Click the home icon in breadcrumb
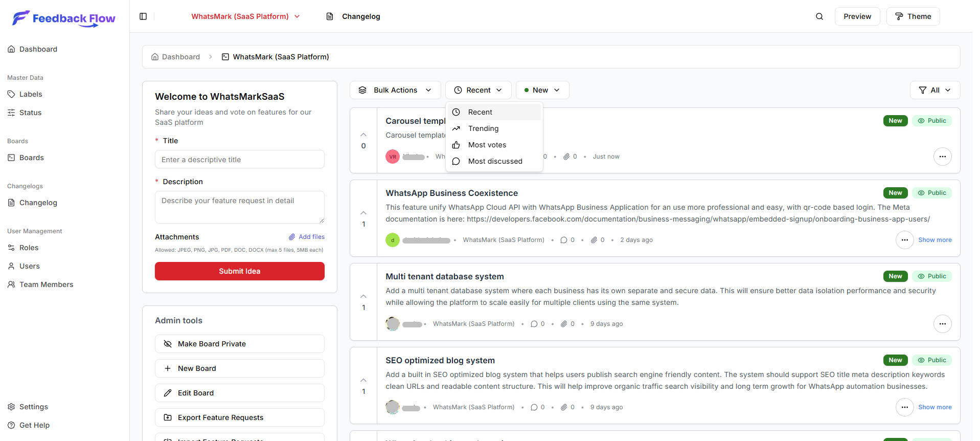This screenshot has width=980, height=441. coord(155,57)
